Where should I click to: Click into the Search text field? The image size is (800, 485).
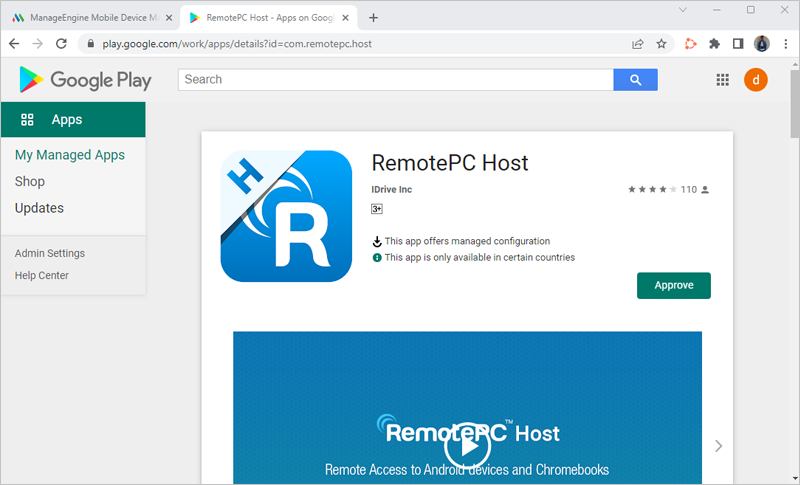pyautogui.click(x=395, y=80)
